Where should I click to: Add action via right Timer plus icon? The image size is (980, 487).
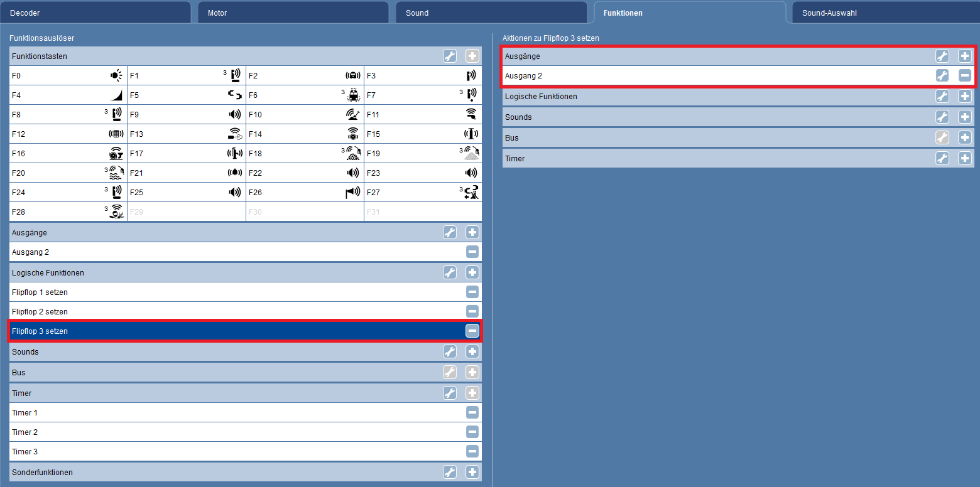[965, 158]
